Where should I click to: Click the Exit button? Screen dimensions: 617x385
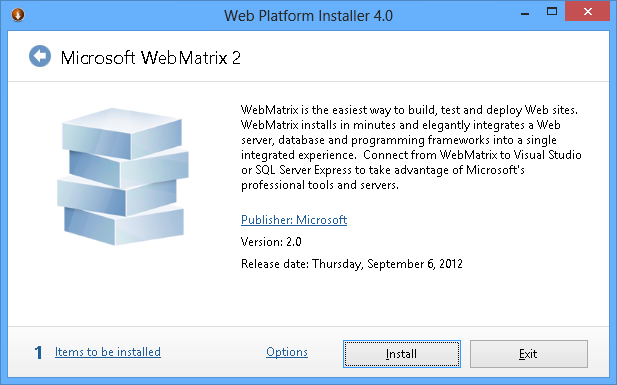(x=529, y=354)
